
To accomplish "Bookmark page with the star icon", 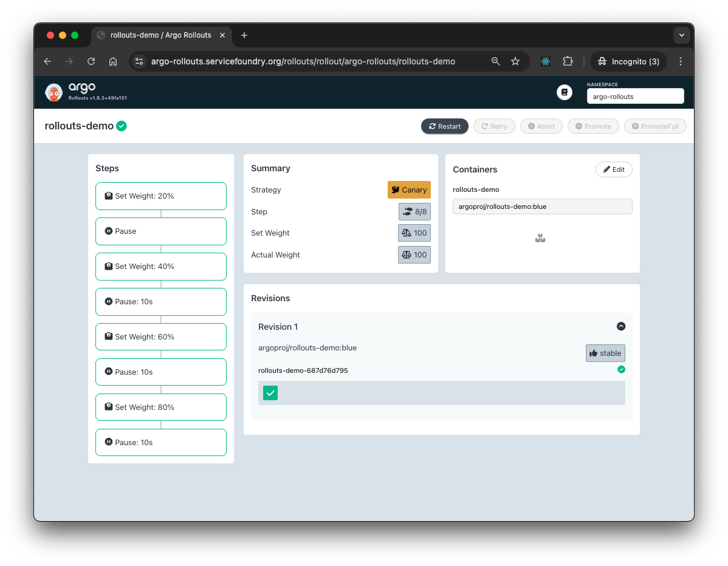I will [x=515, y=61].
